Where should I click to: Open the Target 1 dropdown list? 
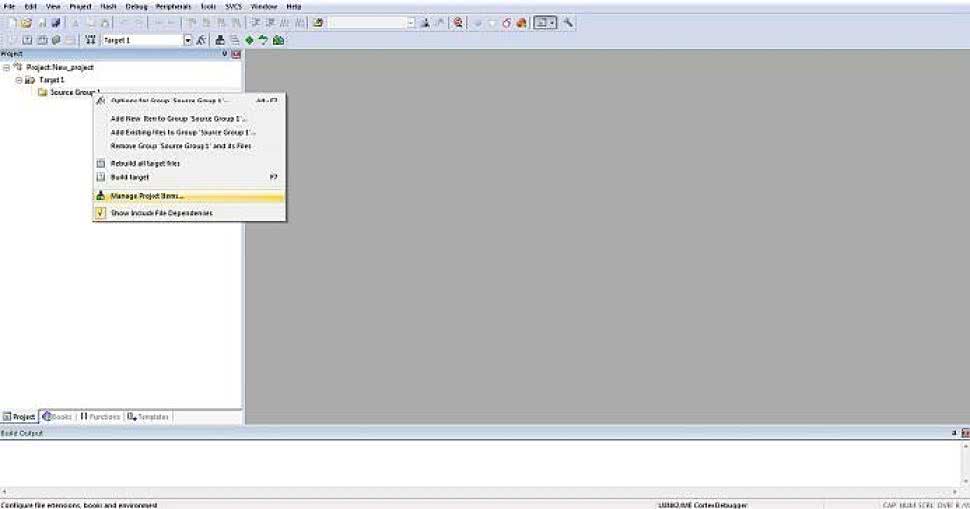[187, 40]
